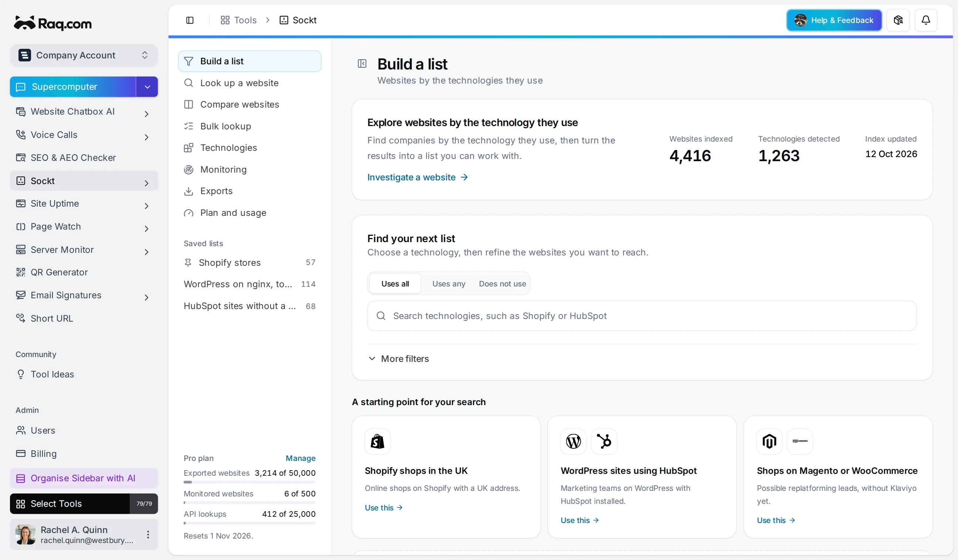Select the Uses all filter mode

coord(395,284)
